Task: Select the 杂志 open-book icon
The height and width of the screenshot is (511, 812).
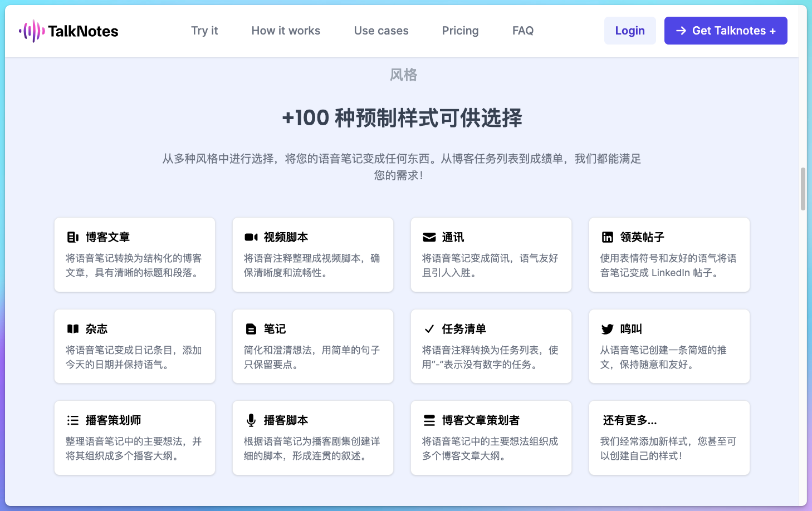Action: tap(73, 328)
